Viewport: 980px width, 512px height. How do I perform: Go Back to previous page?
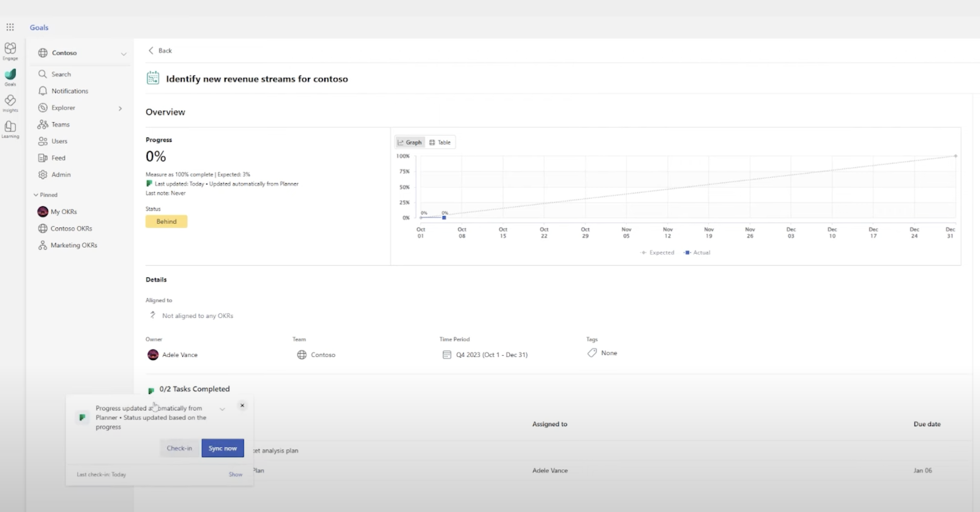click(160, 50)
